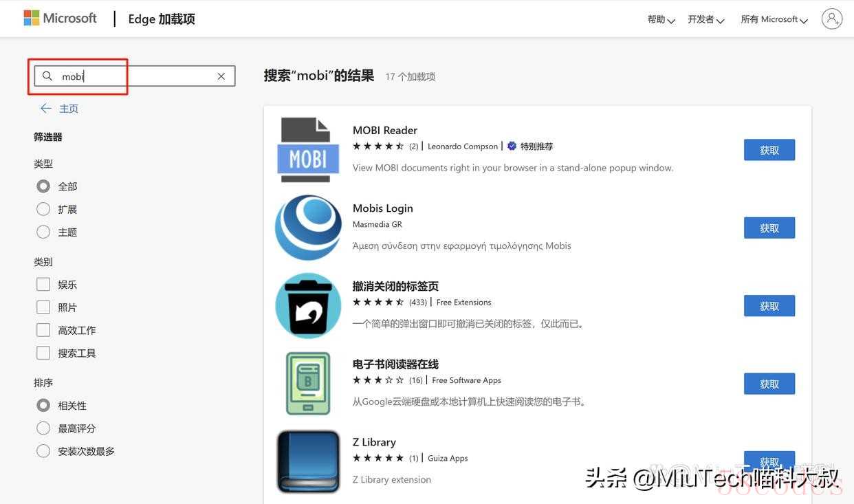This screenshot has height=504, width=854.
Task: Click the Microsoft logo
Action: pyautogui.click(x=60, y=18)
